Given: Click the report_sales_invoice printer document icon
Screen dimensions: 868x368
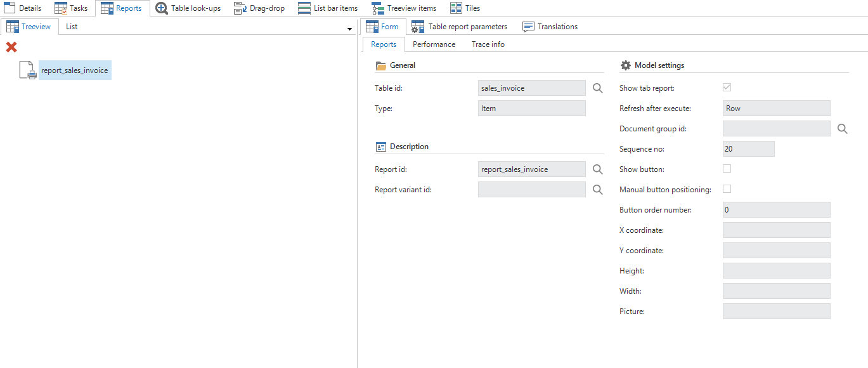Looking at the screenshot, I should click(28, 70).
